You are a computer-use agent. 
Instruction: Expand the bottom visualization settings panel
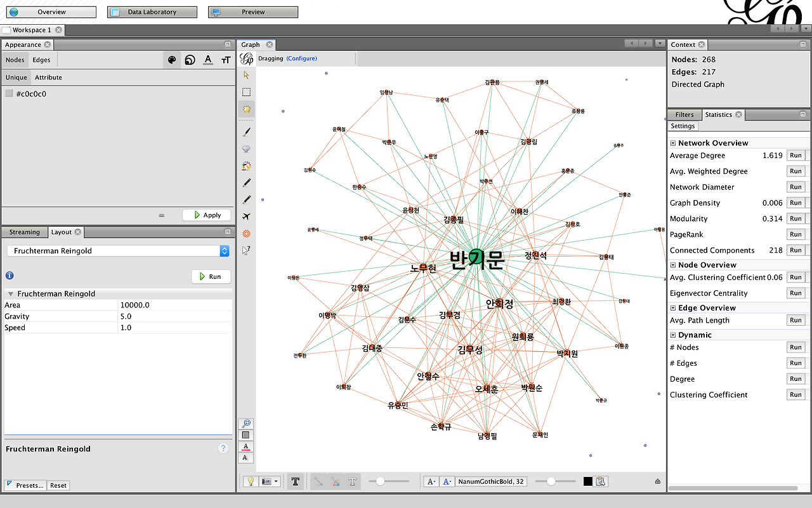(x=658, y=482)
